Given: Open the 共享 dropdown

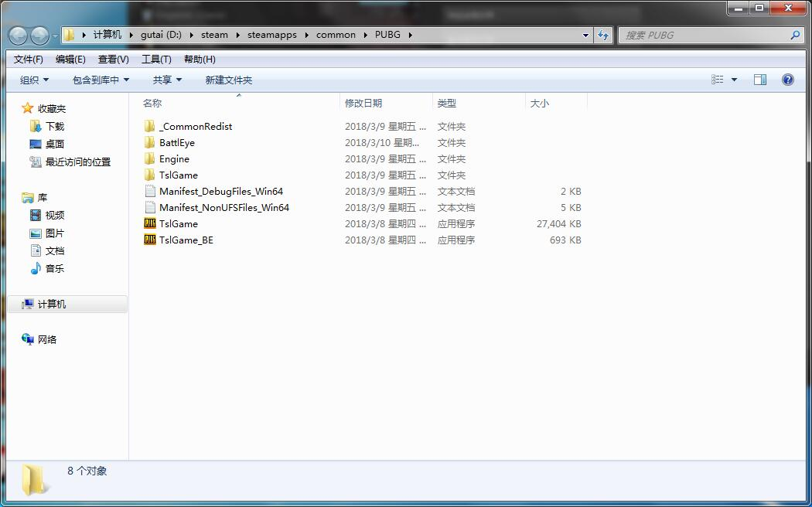Looking at the screenshot, I should pyautogui.click(x=167, y=80).
